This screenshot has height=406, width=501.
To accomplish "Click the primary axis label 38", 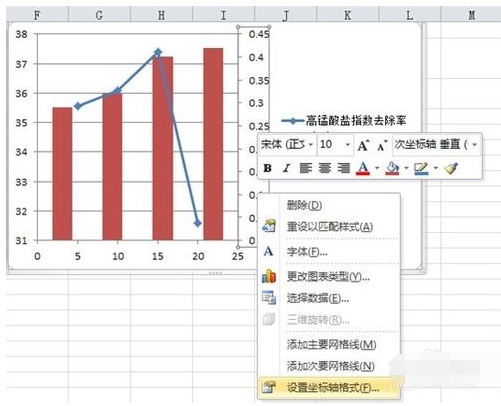I will [x=22, y=34].
